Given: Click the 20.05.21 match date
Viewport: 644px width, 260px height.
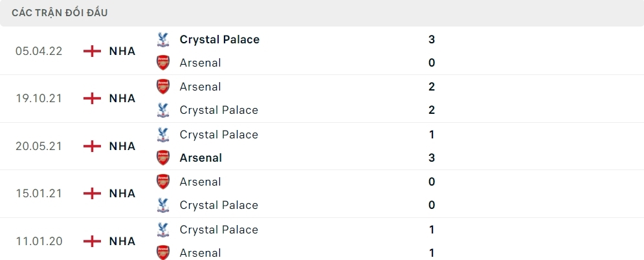Looking at the screenshot, I should coord(39,146).
